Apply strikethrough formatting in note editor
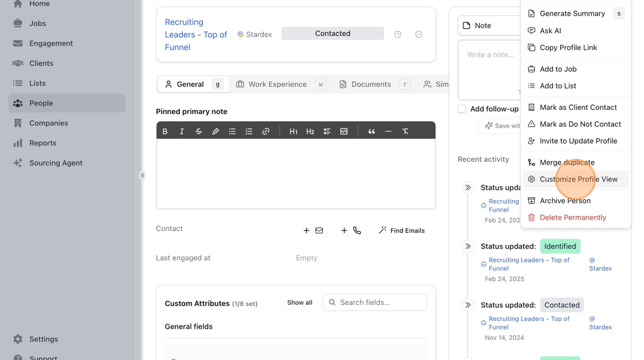This screenshot has width=644, height=360. coord(198,131)
